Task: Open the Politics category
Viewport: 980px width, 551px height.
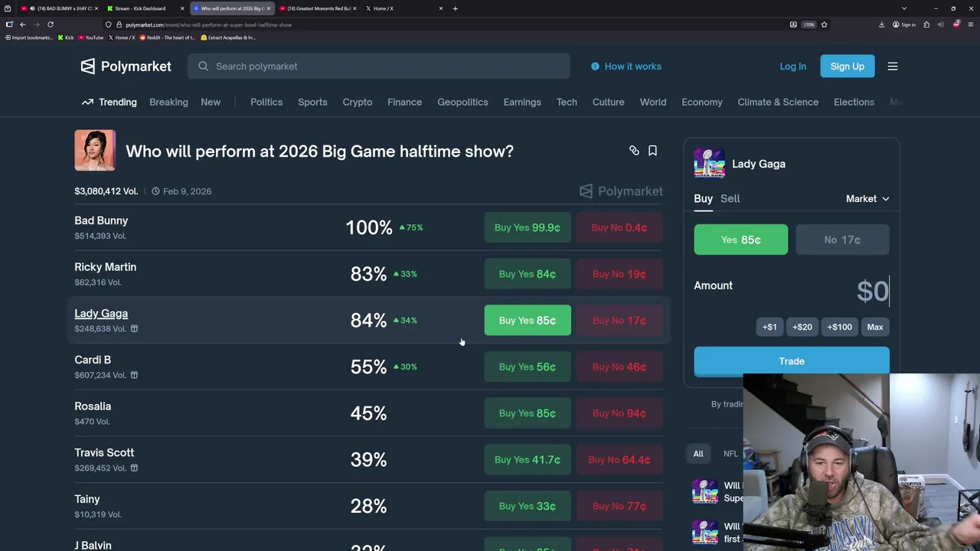Action: coord(266,102)
